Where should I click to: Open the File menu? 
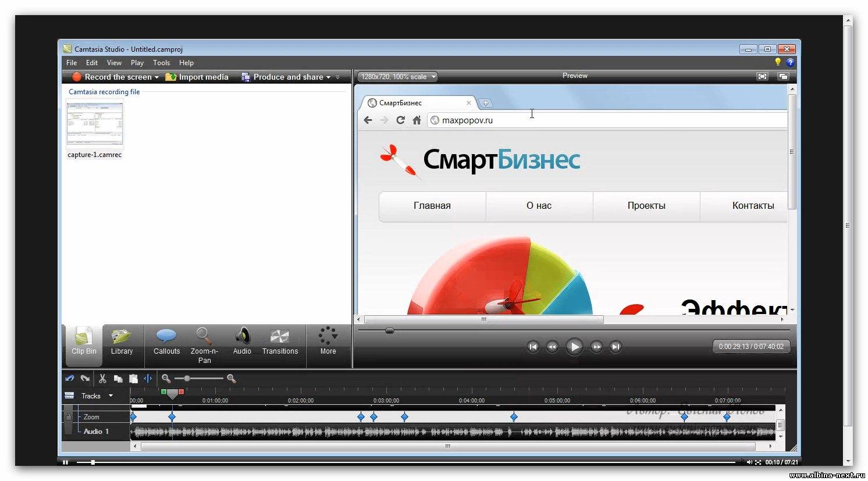click(72, 63)
